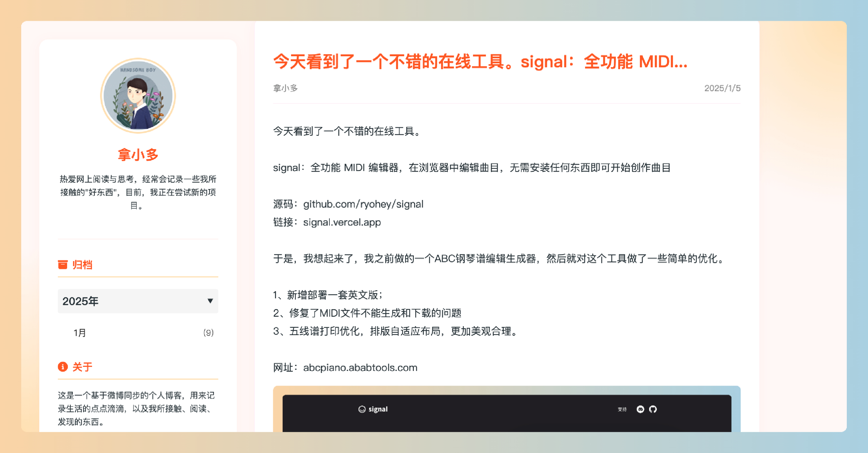Image resolution: width=868 pixels, height=453 pixels.
Task: Click the orange post title heading
Action: click(480, 62)
